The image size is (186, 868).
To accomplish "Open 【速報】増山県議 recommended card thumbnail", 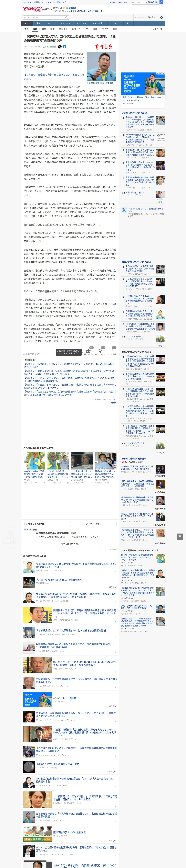I will point(58,461).
